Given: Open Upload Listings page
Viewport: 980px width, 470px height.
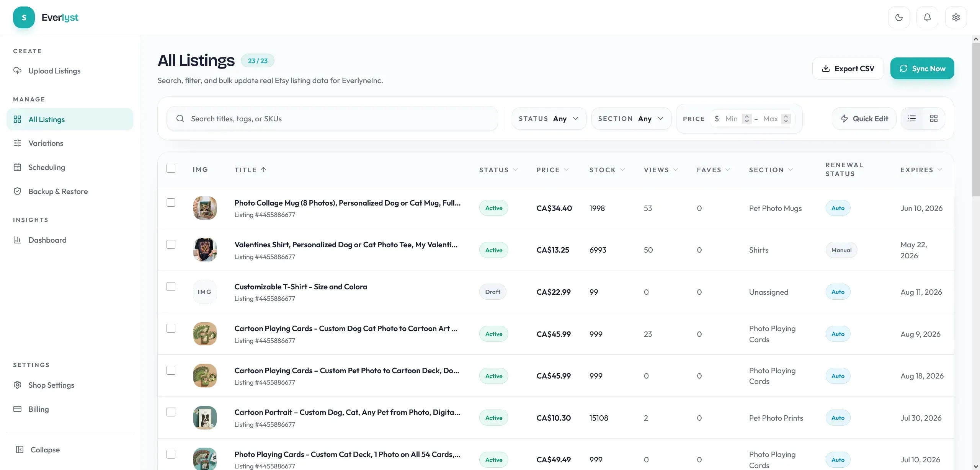Looking at the screenshot, I should coord(70,71).
